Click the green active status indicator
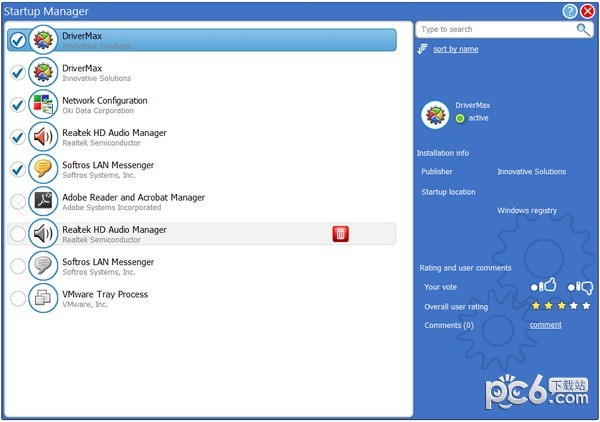 pos(460,118)
